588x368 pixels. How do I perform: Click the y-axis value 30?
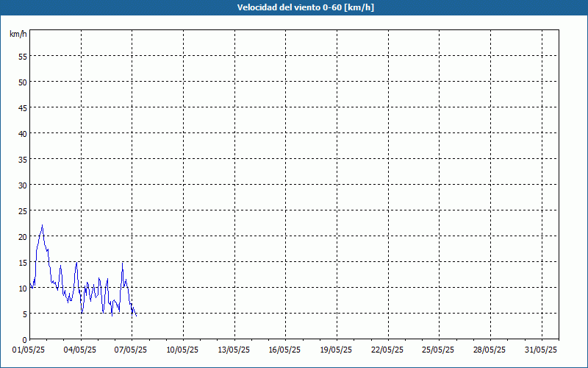pyautogui.click(x=23, y=185)
